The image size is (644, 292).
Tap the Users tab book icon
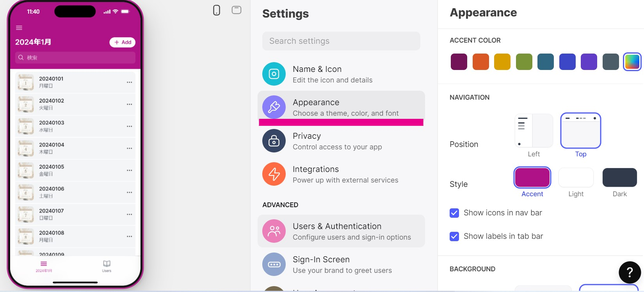point(107,263)
